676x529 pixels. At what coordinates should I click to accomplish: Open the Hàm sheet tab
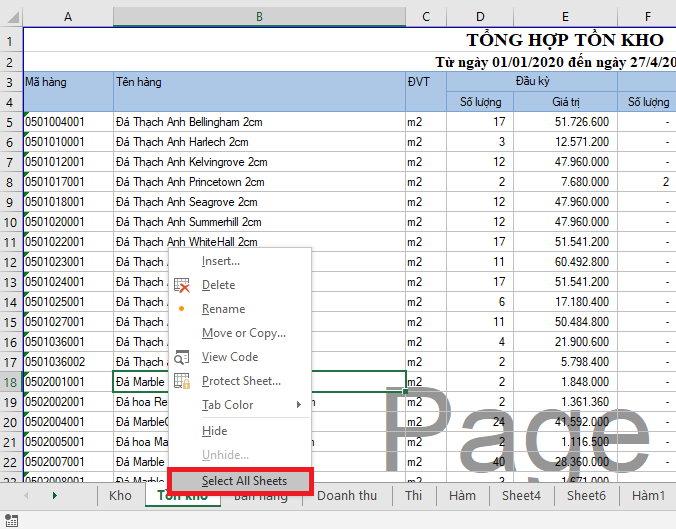pyautogui.click(x=462, y=496)
